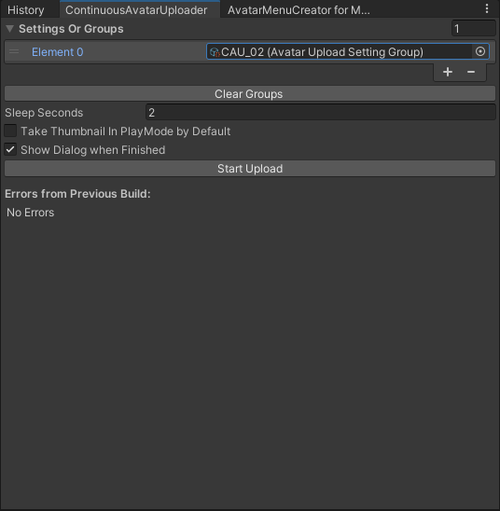This screenshot has width=500, height=511.
Task: Click the Element 0 label
Action: pos(57,52)
